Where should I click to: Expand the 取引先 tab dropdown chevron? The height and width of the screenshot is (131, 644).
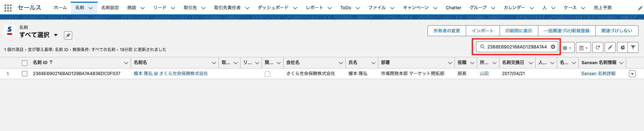click(x=203, y=8)
